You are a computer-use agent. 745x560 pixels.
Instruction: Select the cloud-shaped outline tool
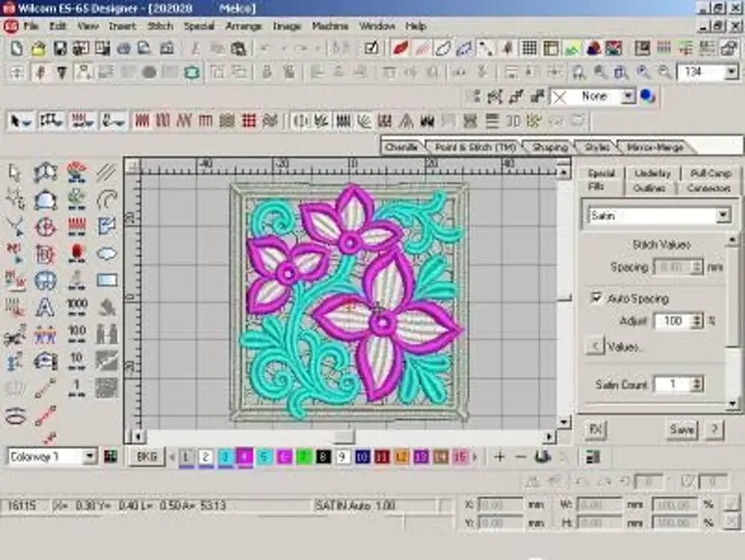pos(107,254)
